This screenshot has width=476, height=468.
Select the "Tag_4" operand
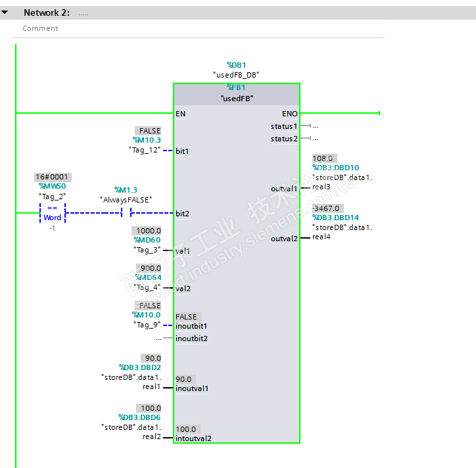pyautogui.click(x=147, y=287)
